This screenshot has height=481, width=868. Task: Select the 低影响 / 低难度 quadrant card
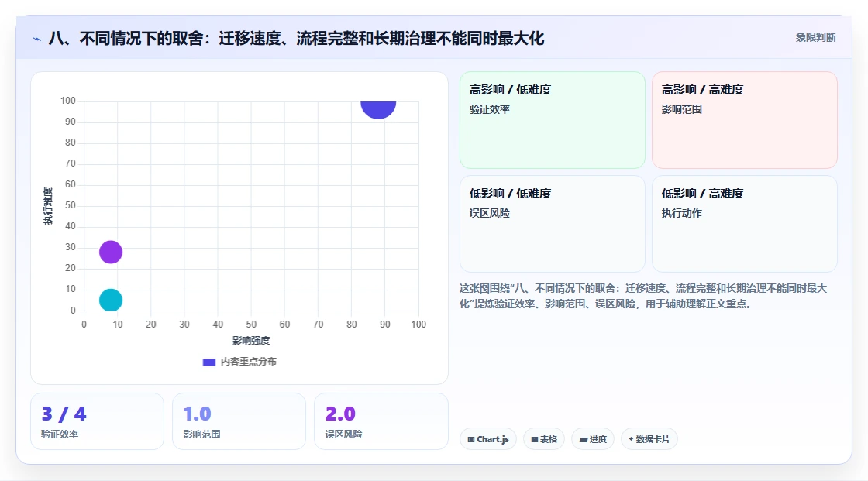[x=553, y=224]
